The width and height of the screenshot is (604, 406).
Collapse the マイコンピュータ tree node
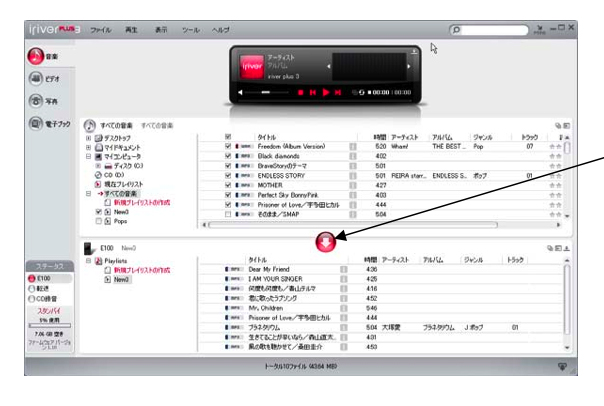tap(88, 156)
